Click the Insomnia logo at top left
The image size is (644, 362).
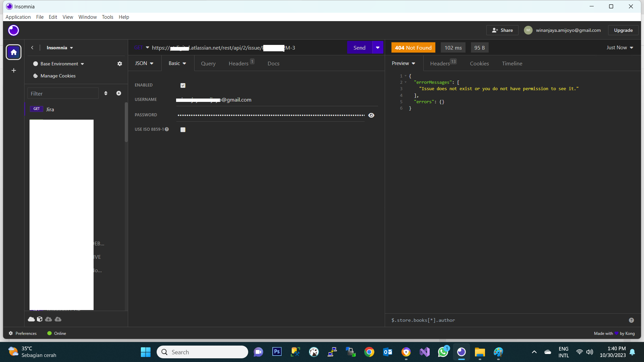(x=13, y=31)
